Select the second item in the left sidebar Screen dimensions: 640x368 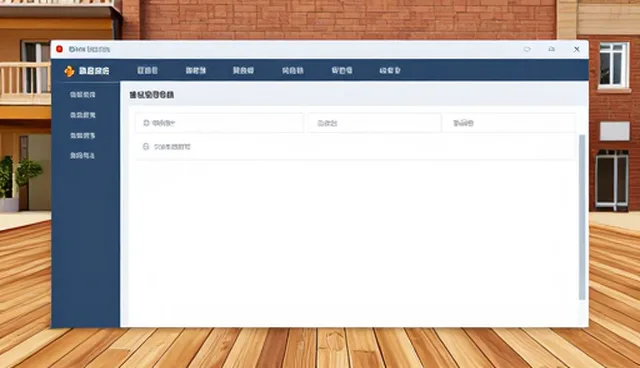pos(82,115)
